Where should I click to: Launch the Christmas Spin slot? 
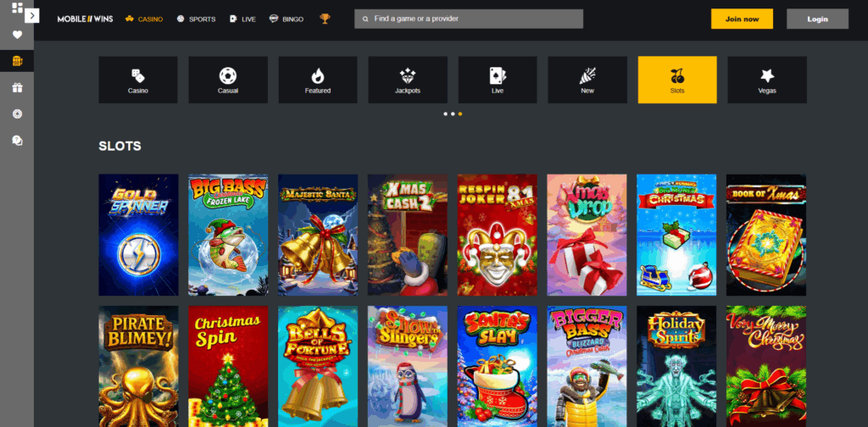tap(228, 366)
